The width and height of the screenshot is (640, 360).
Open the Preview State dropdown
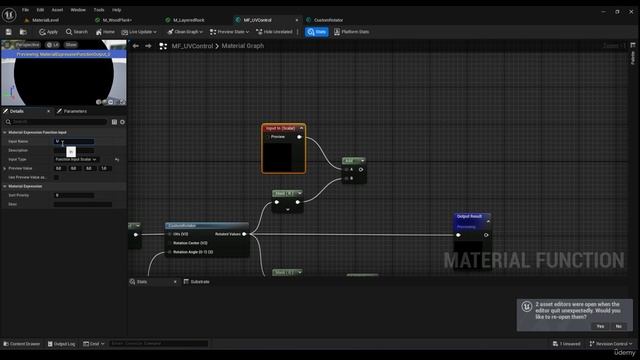[x=229, y=32]
